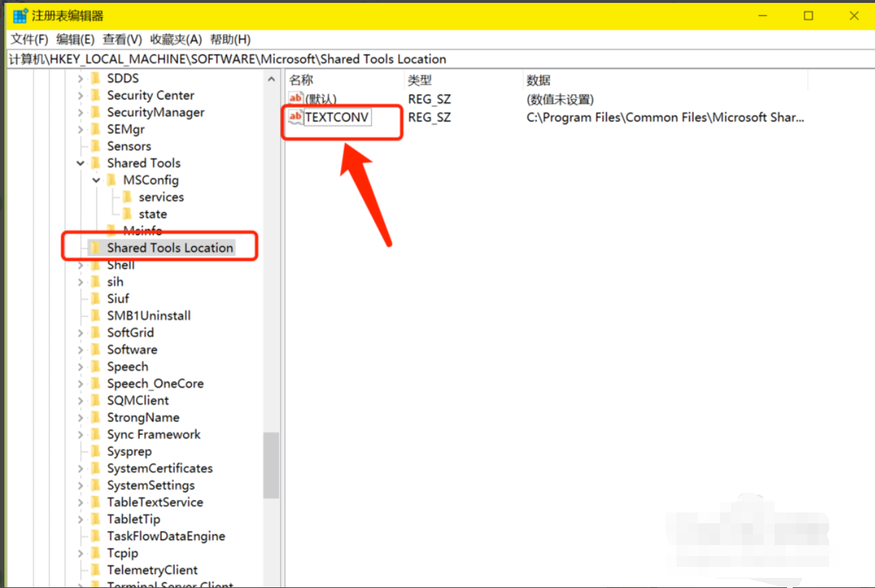The width and height of the screenshot is (875, 588).
Task: Click the TEXTCONV string value icon
Action: click(295, 117)
